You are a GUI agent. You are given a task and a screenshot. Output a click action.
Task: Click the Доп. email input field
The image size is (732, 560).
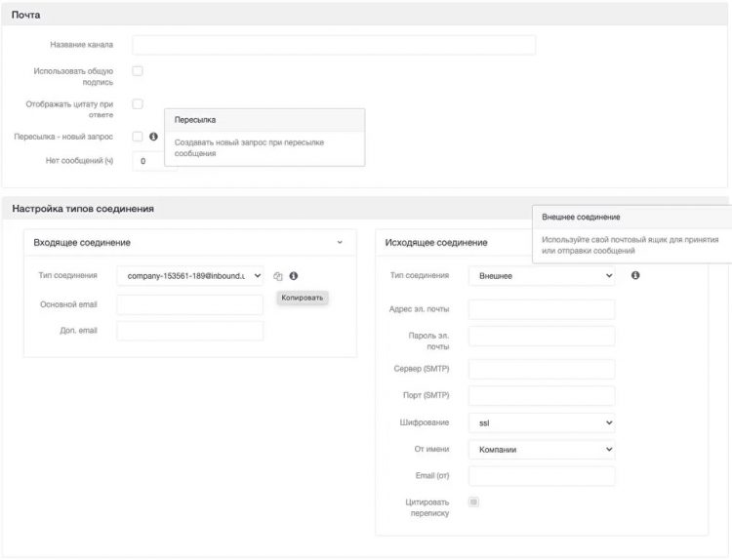pyautogui.click(x=189, y=331)
